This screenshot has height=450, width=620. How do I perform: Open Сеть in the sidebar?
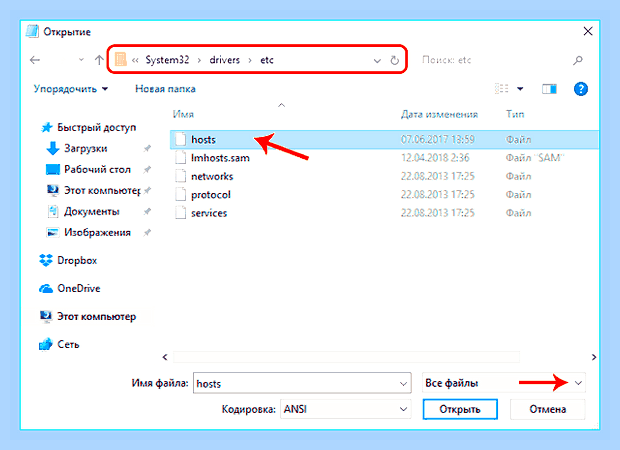(59, 344)
